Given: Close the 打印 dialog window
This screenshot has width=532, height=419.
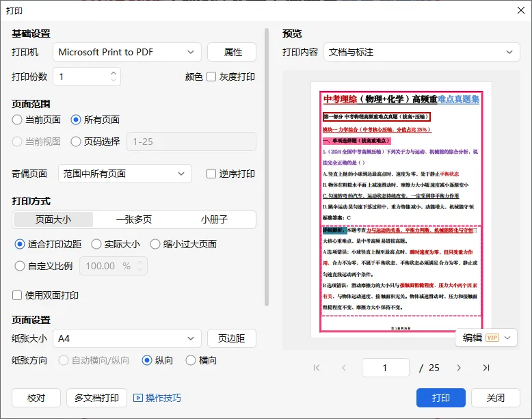Looking at the screenshot, I should pos(521,10).
